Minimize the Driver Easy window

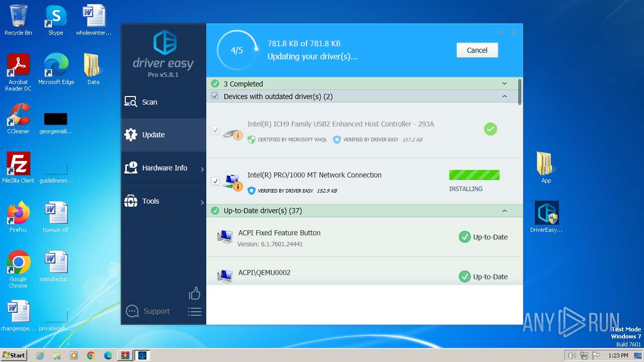point(499,32)
